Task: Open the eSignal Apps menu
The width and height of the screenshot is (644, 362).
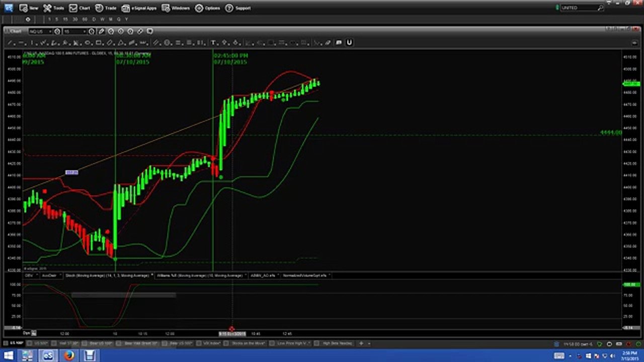Action: tap(139, 8)
